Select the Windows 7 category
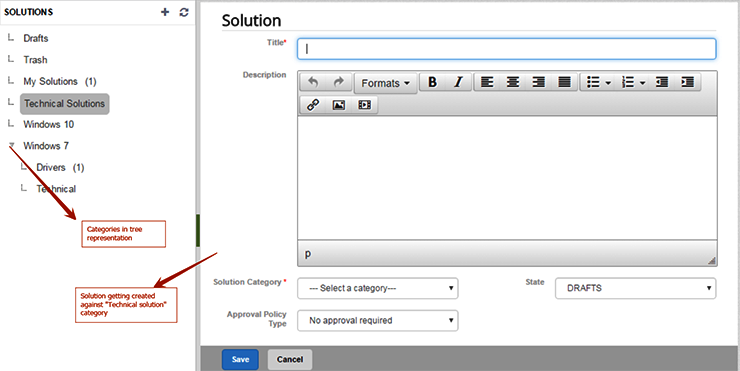The height and width of the screenshot is (371, 740). (x=46, y=146)
